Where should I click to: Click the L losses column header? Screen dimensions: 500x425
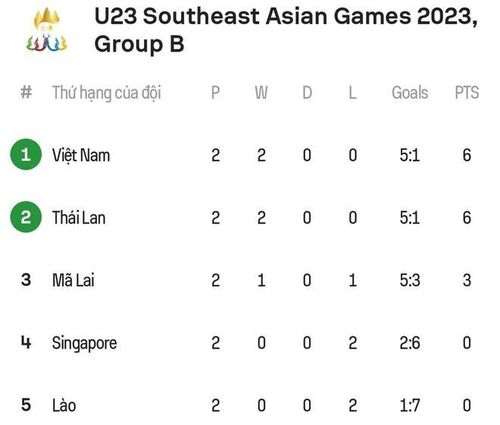pos(352,93)
